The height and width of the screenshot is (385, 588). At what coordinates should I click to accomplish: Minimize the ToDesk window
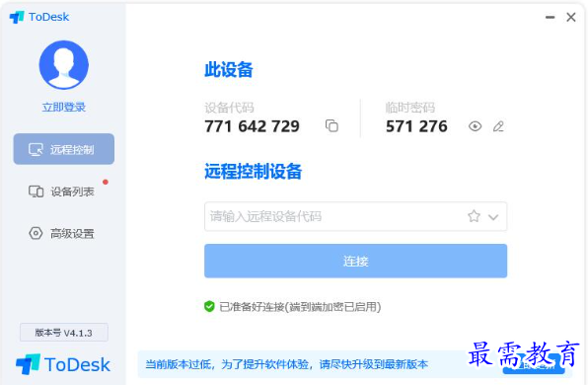pos(550,17)
